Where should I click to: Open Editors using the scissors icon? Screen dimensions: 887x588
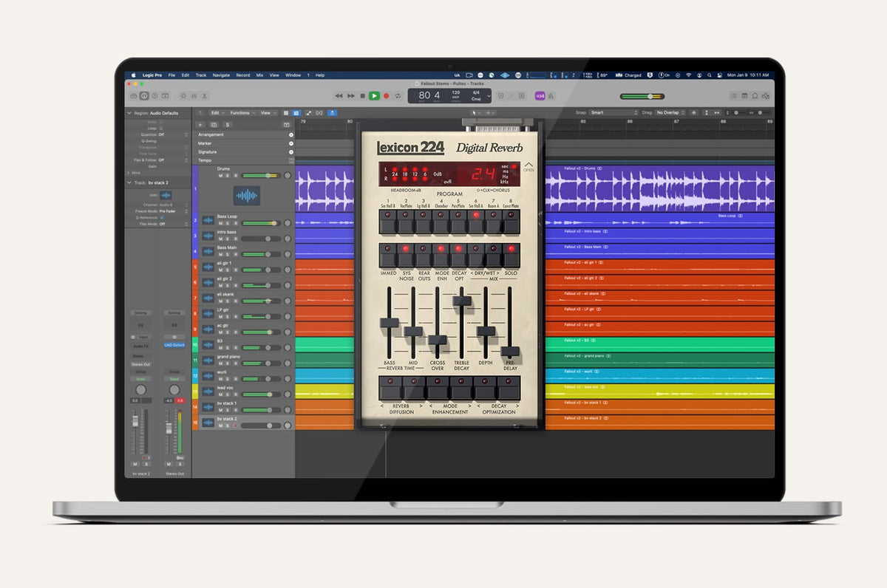205,96
